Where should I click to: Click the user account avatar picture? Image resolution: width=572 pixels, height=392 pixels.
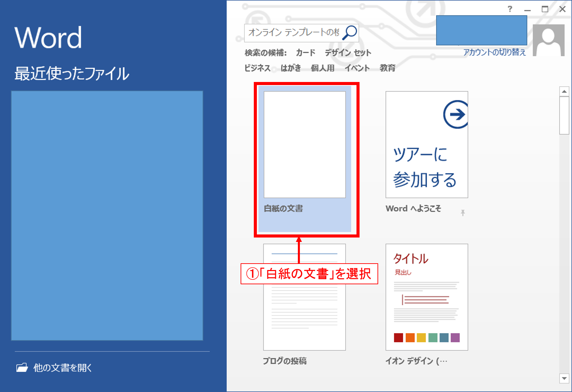[549, 40]
